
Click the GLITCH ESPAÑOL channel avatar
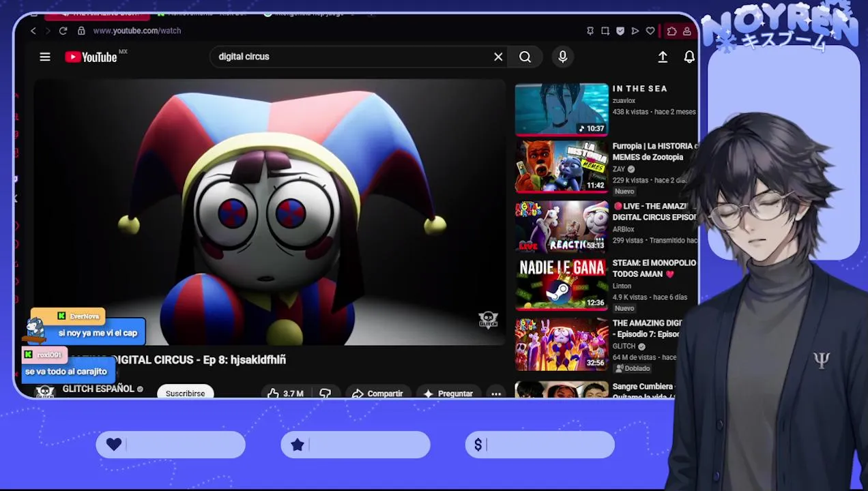[44, 391]
